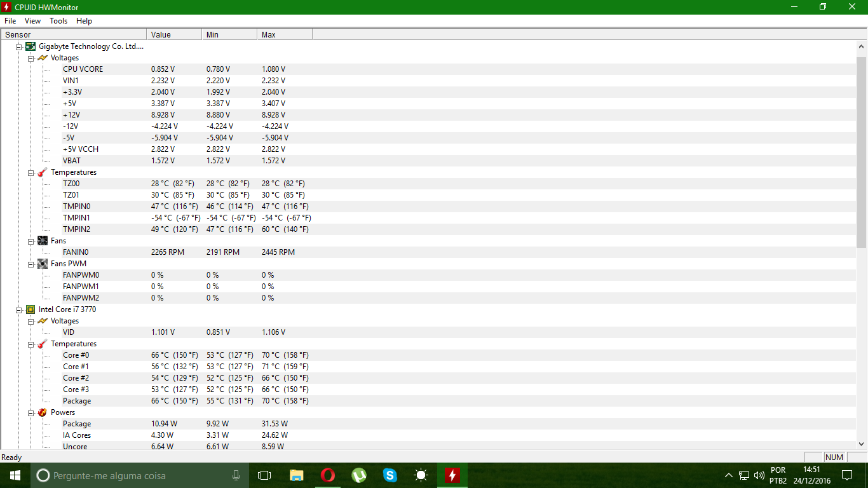Click the Fans PWM icon
Screen dimensions: 868x488
[x=43, y=264]
